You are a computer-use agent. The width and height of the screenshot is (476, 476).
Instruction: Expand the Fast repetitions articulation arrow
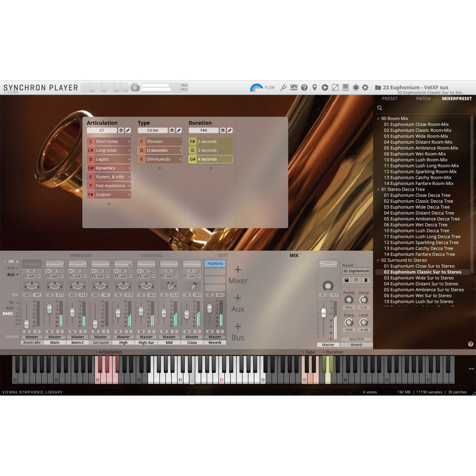(129, 186)
